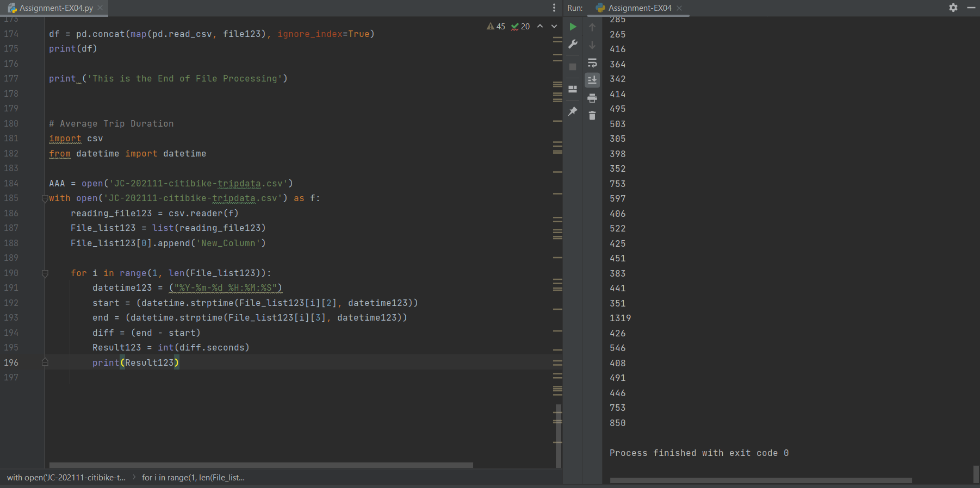Select the Assignment-EX04 run tab
980x488 pixels.
pos(639,8)
